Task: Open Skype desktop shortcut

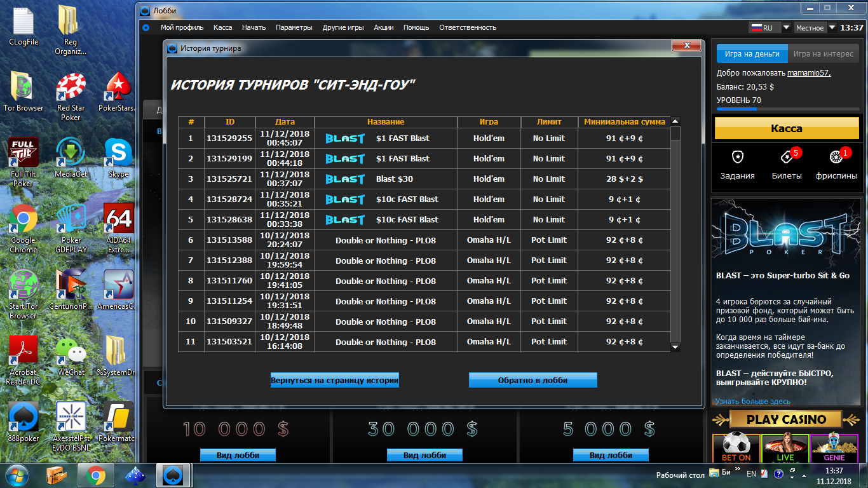Action: (118, 158)
